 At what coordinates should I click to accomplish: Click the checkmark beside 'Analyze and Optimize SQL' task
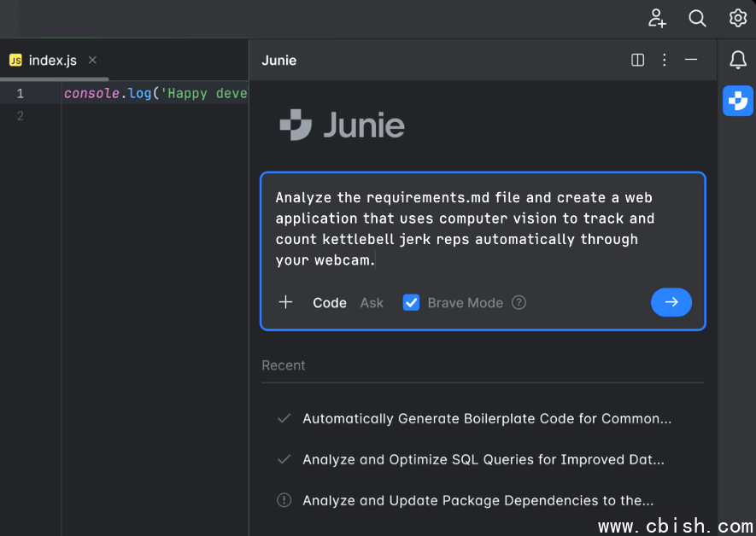click(x=284, y=459)
